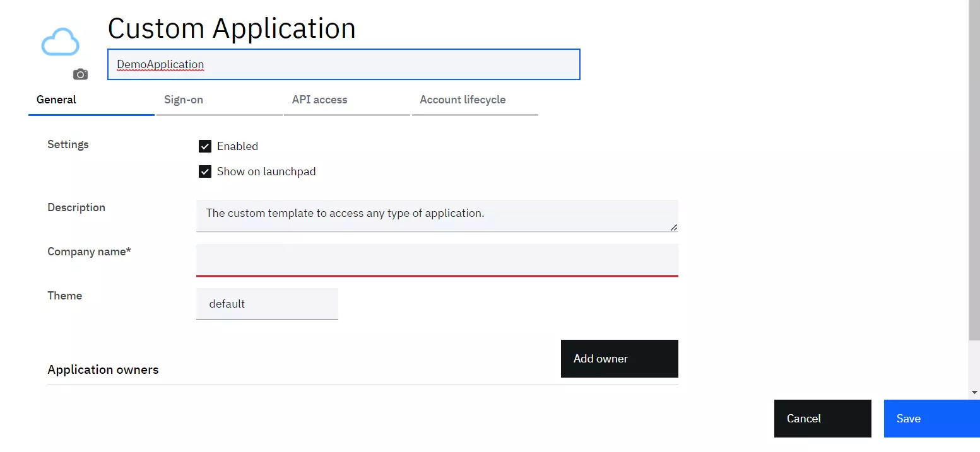
Task: Uncheck the Enabled checkbox
Action: click(205, 146)
